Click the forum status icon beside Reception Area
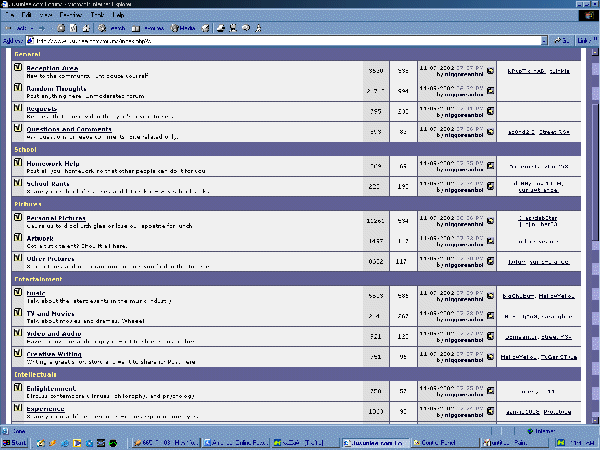The image size is (600, 450). pos(18,68)
